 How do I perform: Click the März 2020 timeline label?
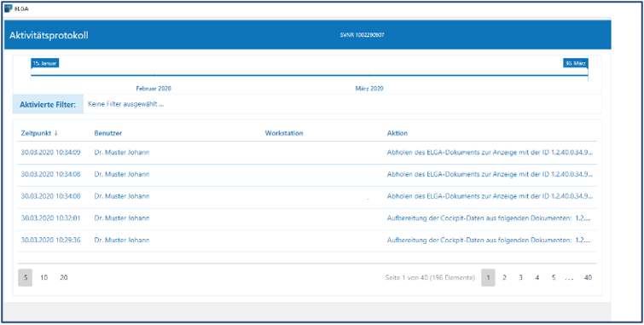pyautogui.click(x=369, y=89)
